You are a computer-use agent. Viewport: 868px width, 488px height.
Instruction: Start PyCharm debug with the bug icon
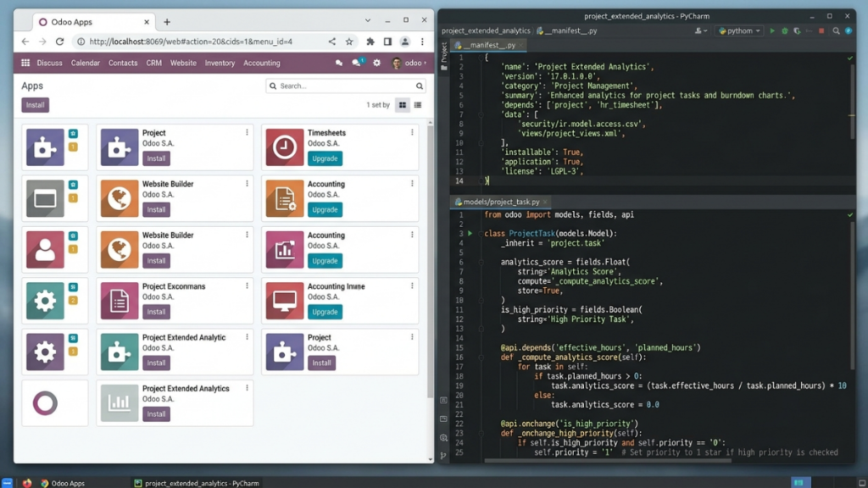tap(784, 31)
